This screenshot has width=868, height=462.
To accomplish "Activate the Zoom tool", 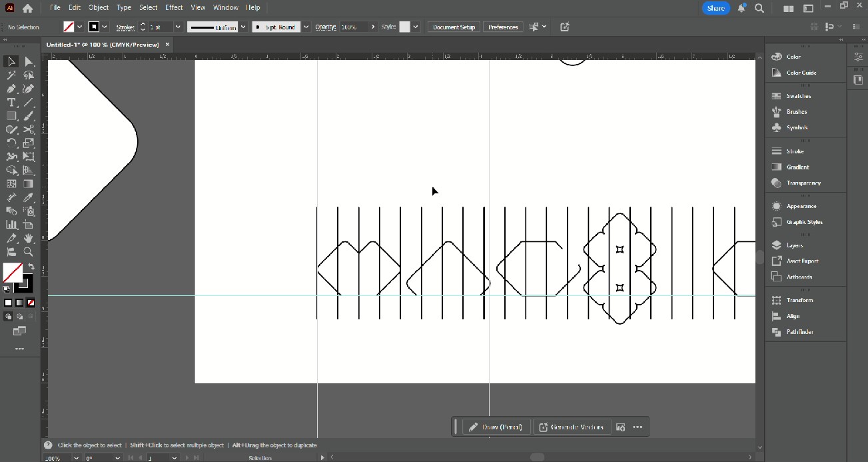I will pyautogui.click(x=29, y=252).
